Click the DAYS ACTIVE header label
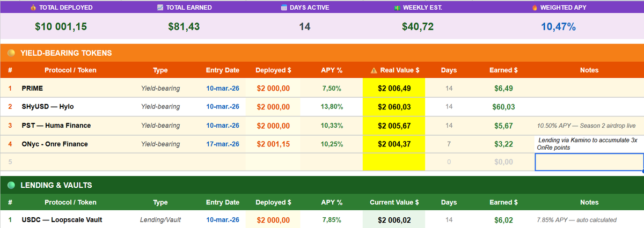This screenshot has height=228, width=644. [x=310, y=8]
